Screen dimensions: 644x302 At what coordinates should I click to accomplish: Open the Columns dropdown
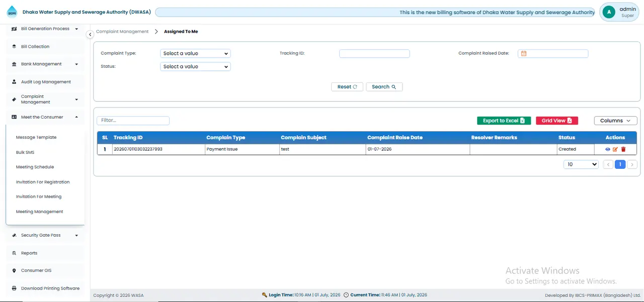point(615,121)
